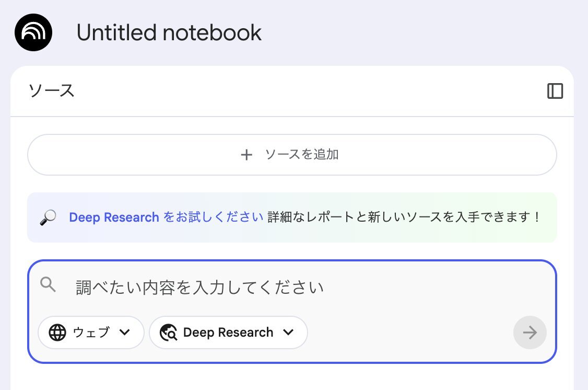Click the ウェブ label text
This screenshot has width=588, height=390.
[x=91, y=332]
